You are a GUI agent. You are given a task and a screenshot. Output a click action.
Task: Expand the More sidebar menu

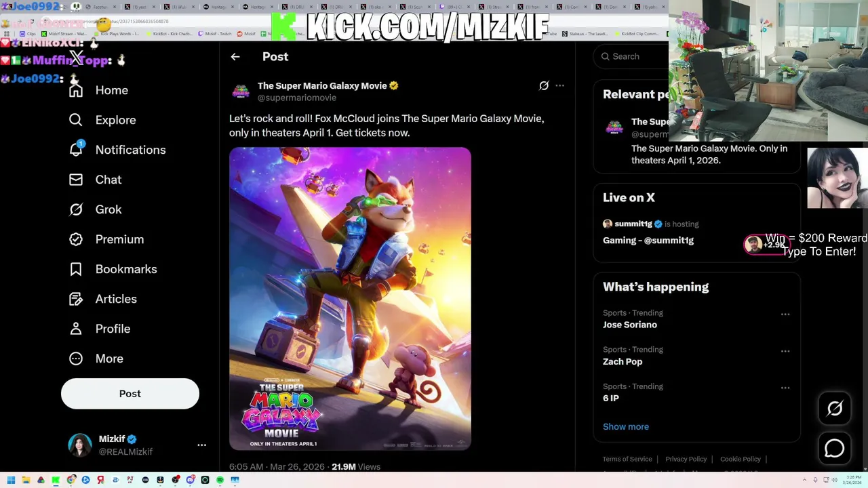click(x=96, y=359)
